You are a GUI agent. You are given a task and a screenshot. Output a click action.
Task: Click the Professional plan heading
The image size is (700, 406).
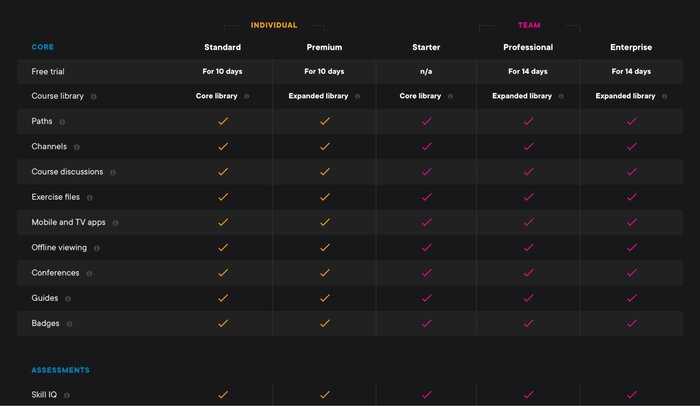point(528,47)
